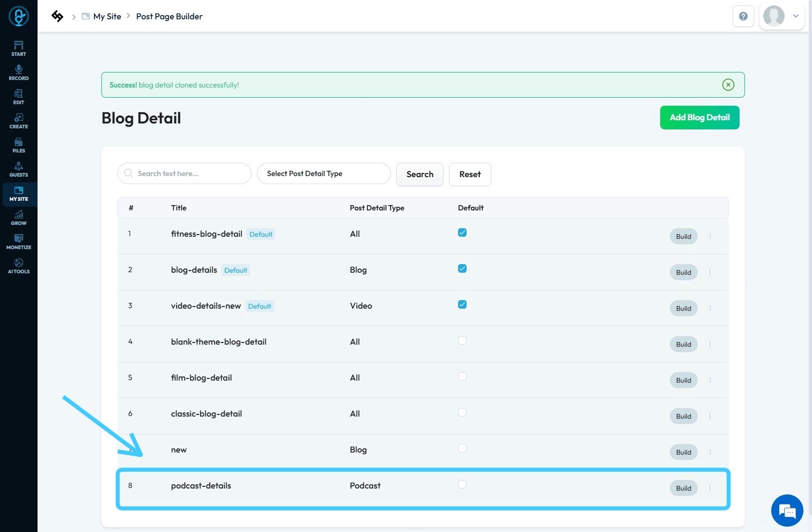Screen dimensions: 812x532
Task: Check default box for film-blog-detail
Action: pos(462,376)
